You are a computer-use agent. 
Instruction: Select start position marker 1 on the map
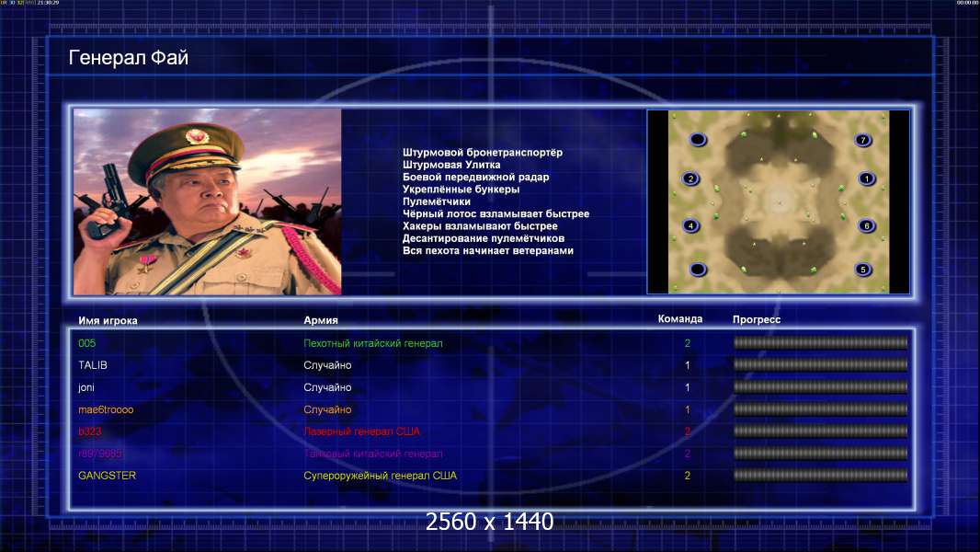[866, 178]
